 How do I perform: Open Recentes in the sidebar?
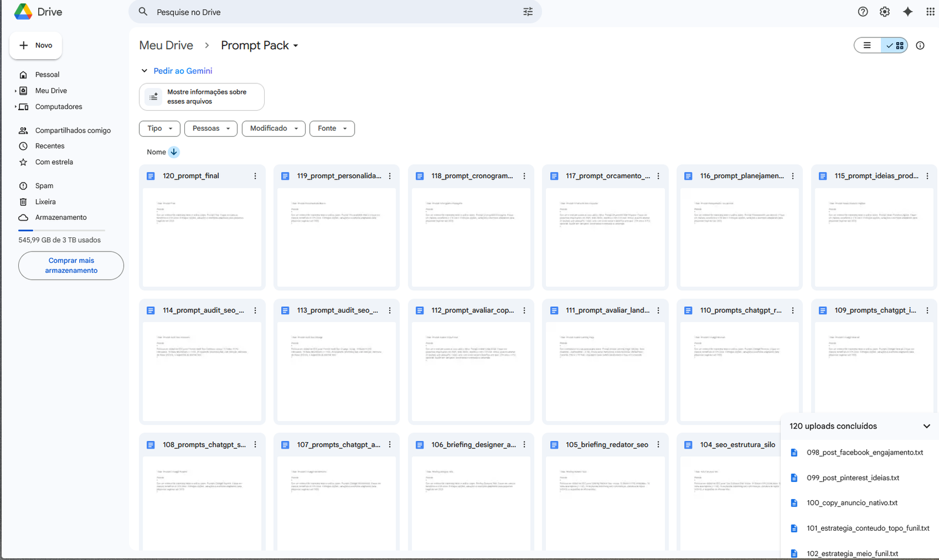[49, 145]
